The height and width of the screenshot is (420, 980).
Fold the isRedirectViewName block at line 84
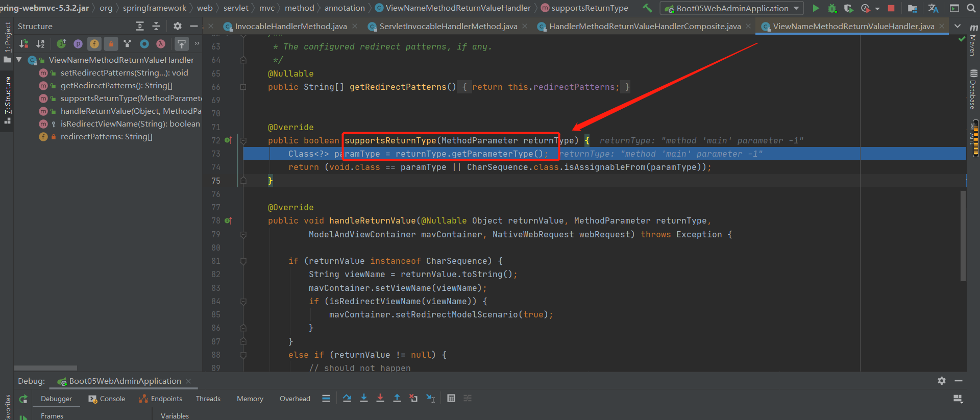point(243,301)
